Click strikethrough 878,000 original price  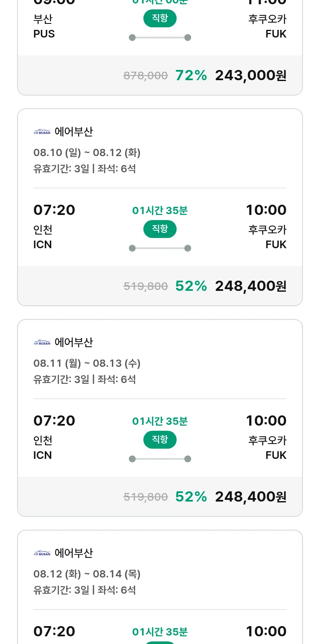point(145,76)
